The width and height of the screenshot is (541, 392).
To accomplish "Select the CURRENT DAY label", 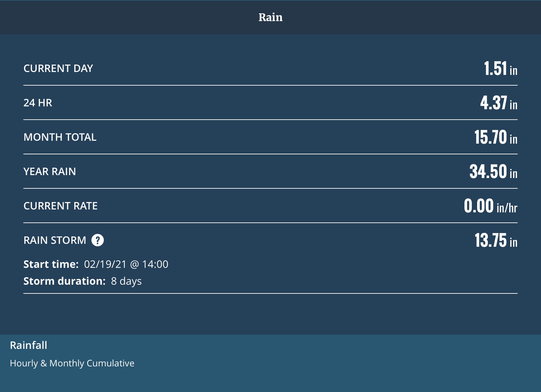I will click(58, 68).
